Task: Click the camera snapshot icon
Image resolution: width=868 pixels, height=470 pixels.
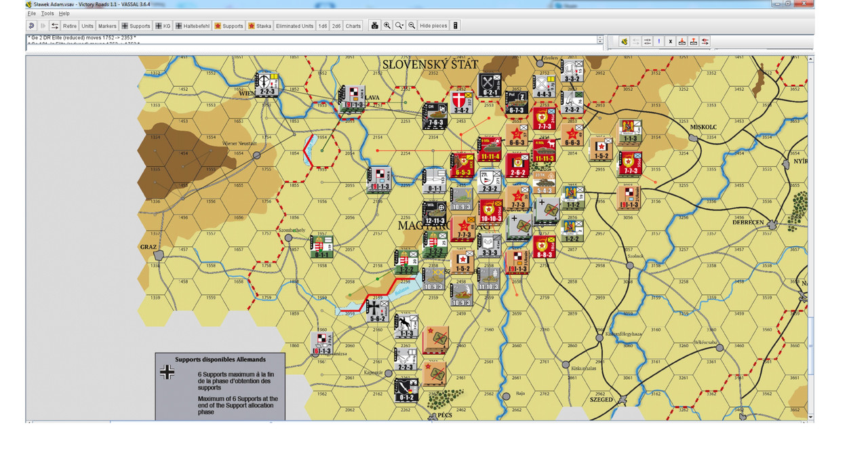Action: pyautogui.click(x=374, y=26)
